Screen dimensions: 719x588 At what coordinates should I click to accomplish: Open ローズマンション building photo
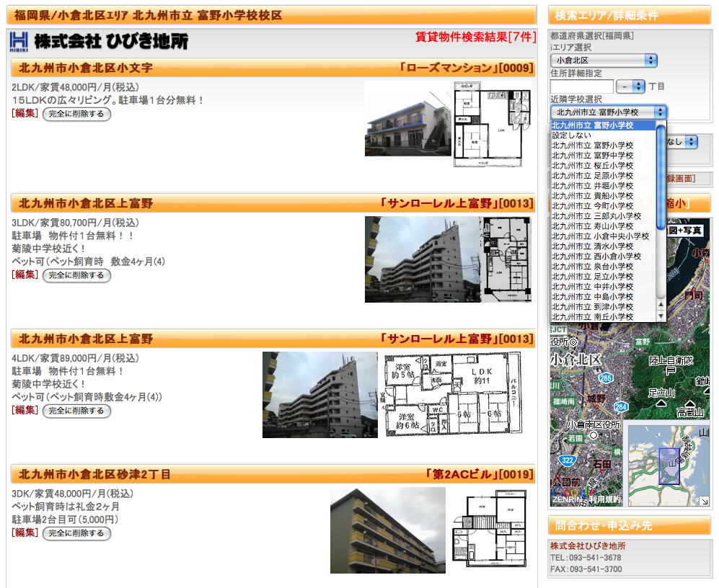pos(407,119)
